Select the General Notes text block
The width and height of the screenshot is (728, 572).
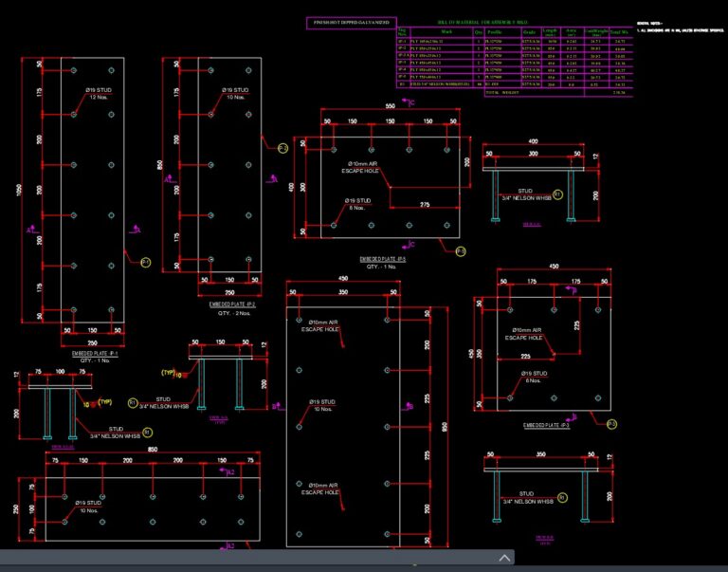[680, 27]
